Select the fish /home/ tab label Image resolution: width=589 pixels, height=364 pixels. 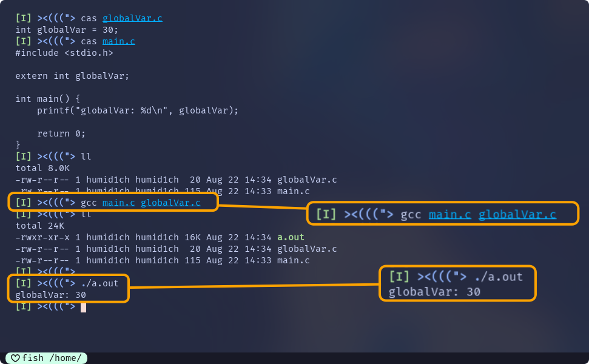coord(52,358)
